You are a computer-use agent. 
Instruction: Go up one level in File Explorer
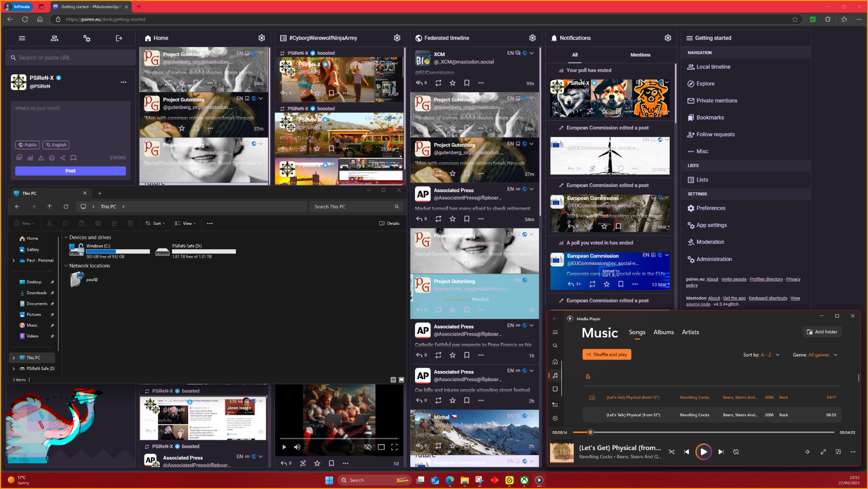pos(50,207)
